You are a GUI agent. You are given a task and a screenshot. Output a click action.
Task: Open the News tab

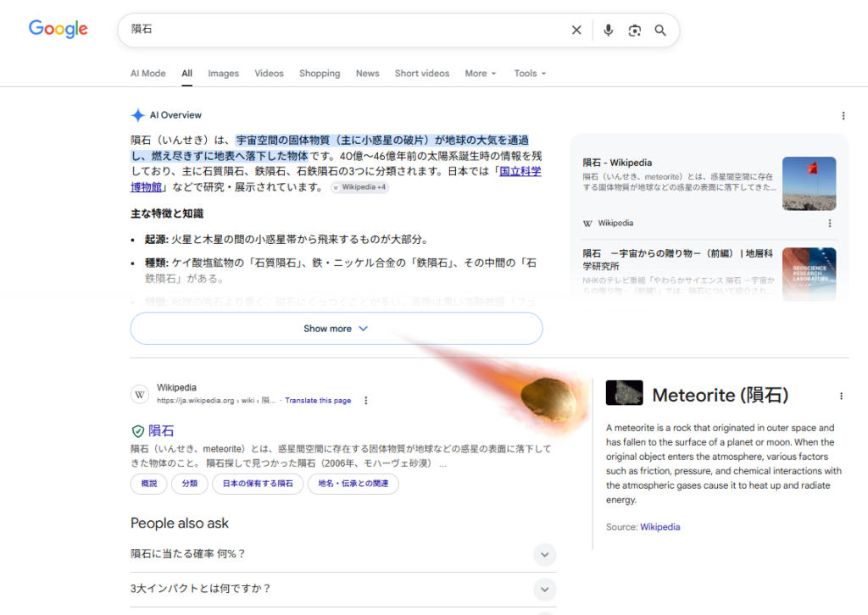[x=368, y=73]
